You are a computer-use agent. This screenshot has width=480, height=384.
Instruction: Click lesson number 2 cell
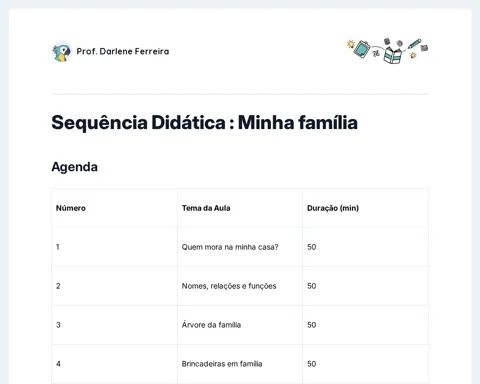pos(115,286)
